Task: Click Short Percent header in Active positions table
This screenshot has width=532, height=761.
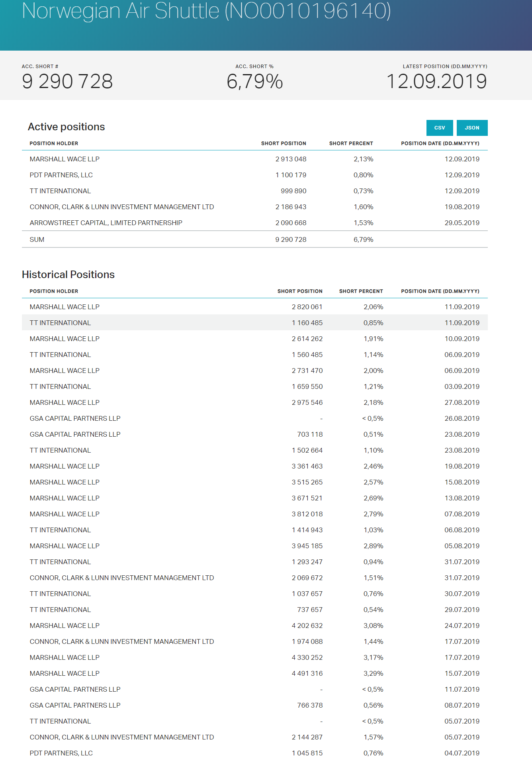Action: pyautogui.click(x=351, y=143)
